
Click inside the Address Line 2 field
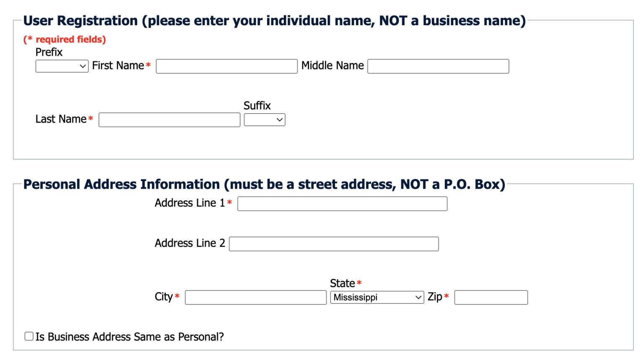[334, 244]
